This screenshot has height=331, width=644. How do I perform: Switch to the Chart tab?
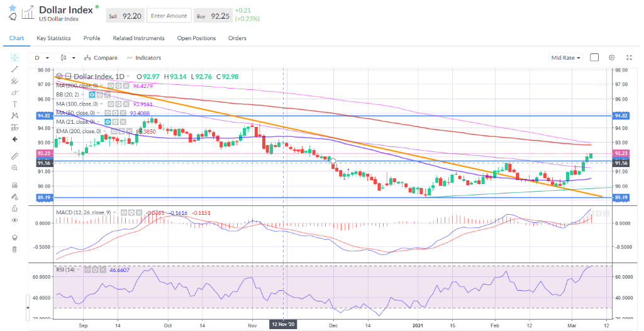pos(17,38)
